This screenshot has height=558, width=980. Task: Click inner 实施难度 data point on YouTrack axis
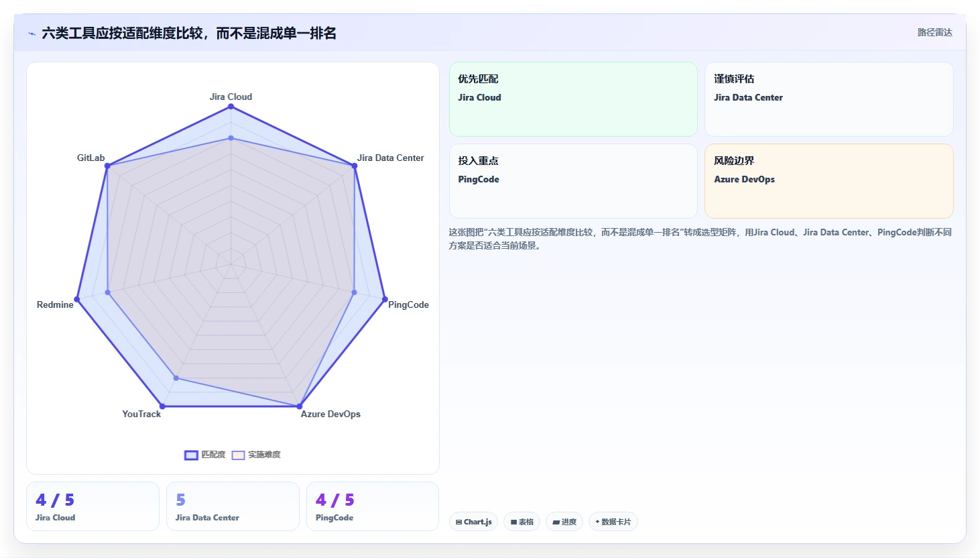coord(176,378)
